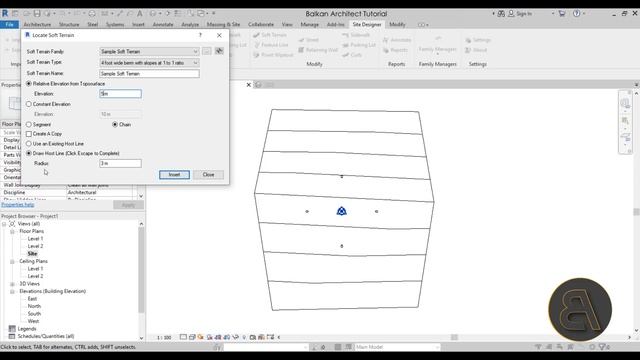The image size is (640, 360).
Task: Click the Reports tool in the ribbon
Action: 395,50
